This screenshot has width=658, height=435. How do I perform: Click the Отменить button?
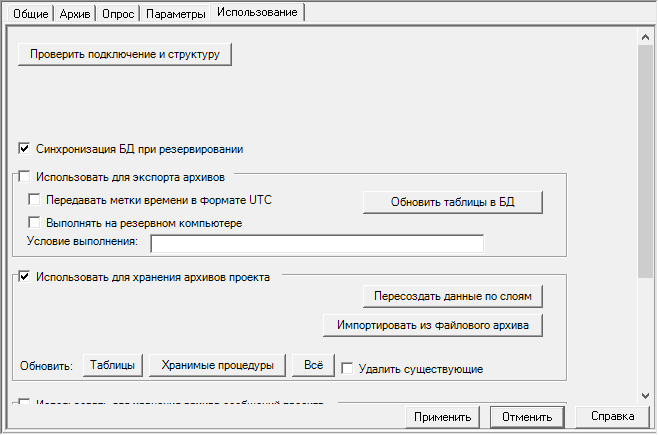pyautogui.click(x=527, y=417)
